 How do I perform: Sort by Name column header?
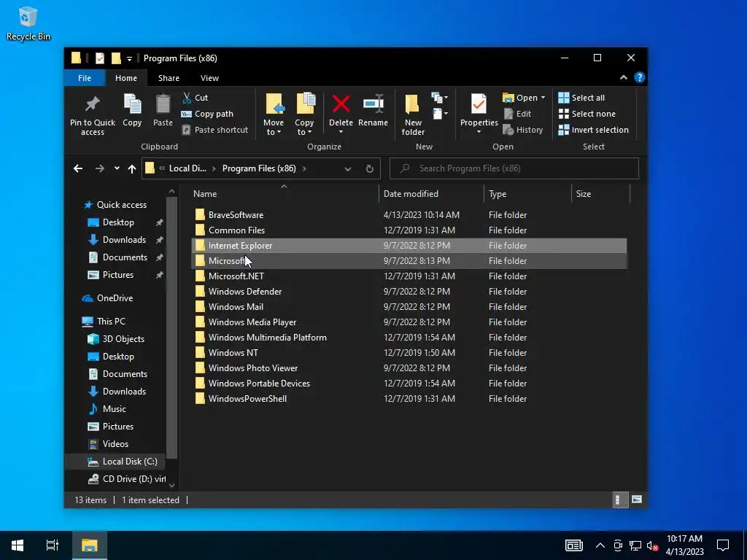285,194
